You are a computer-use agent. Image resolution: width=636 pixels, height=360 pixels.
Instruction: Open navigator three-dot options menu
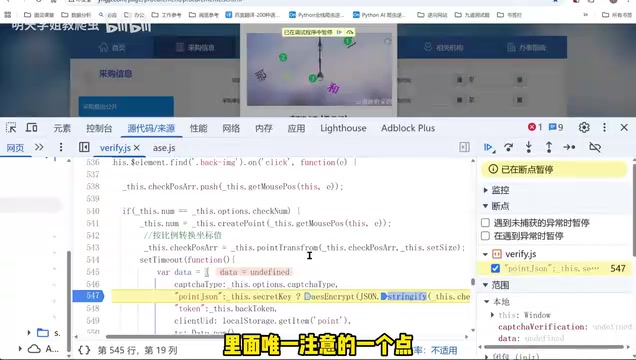click(61, 147)
